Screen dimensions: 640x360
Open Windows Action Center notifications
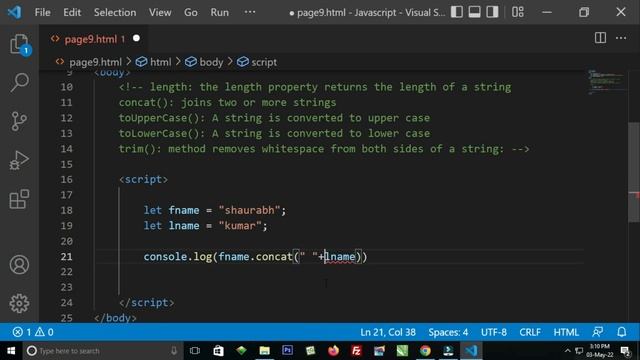(625, 351)
